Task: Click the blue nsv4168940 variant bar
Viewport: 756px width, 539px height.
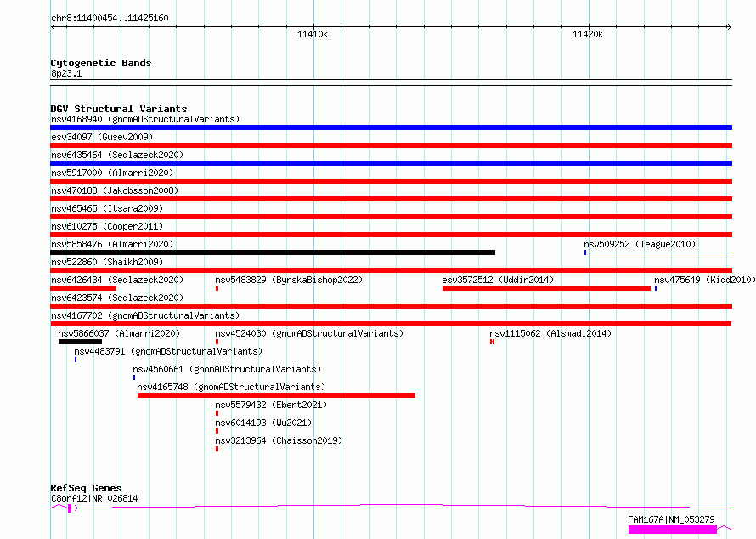Action: click(391, 128)
